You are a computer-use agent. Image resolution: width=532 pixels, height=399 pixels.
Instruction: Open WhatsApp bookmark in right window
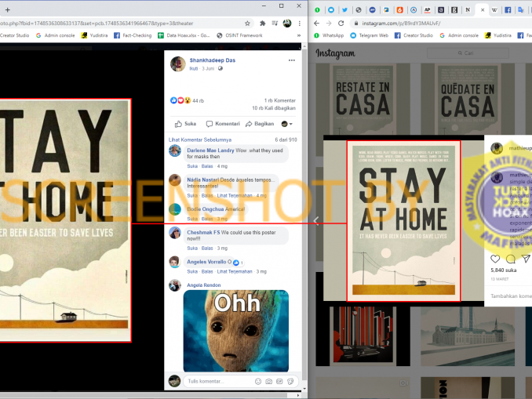[329, 35]
